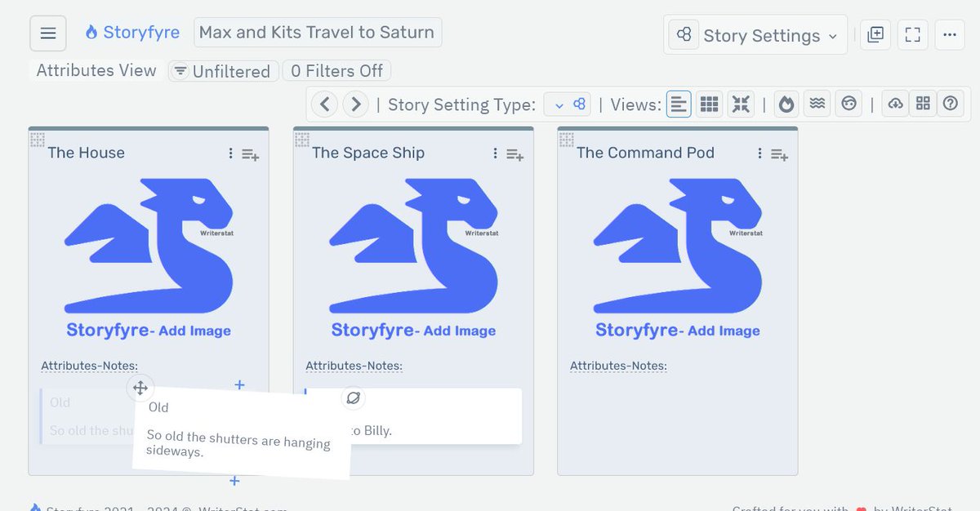
Task: Select the 'So old the shutters are hanging sideways.' note text
Action: point(238,442)
